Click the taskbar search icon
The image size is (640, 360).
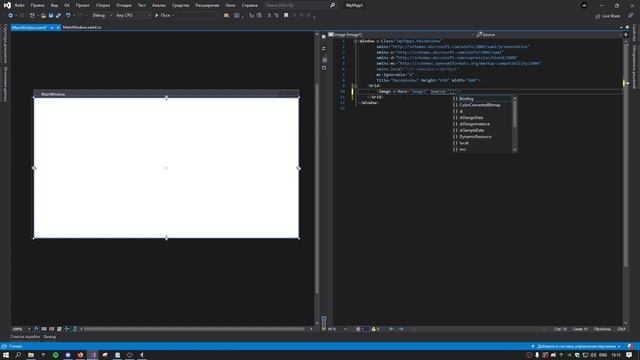click(18, 355)
